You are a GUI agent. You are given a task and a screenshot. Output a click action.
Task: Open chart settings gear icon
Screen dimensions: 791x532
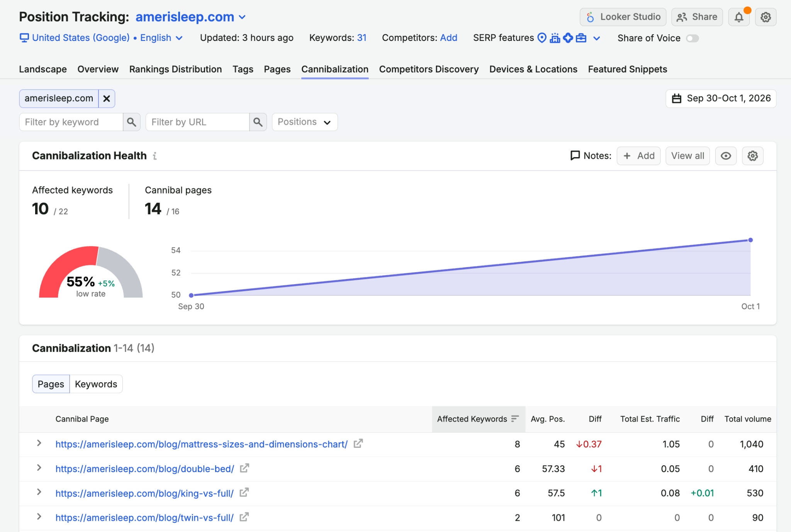click(x=752, y=156)
